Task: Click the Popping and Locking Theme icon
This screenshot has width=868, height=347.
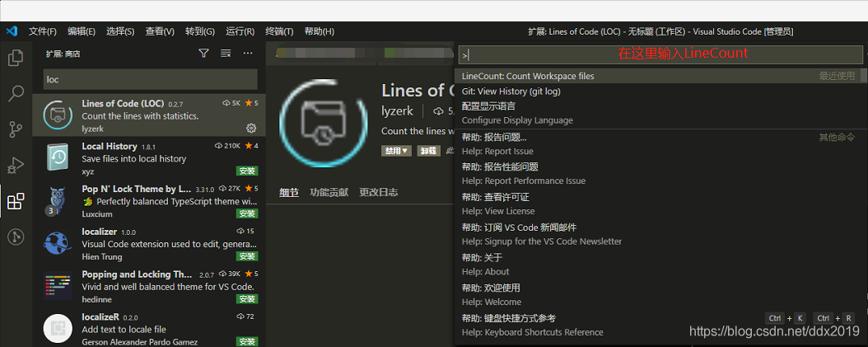Action: [x=58, y=286]
